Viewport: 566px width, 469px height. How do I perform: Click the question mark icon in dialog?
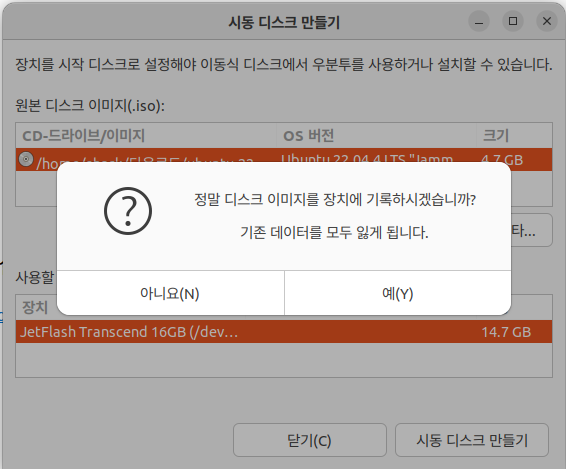(128, 211)
